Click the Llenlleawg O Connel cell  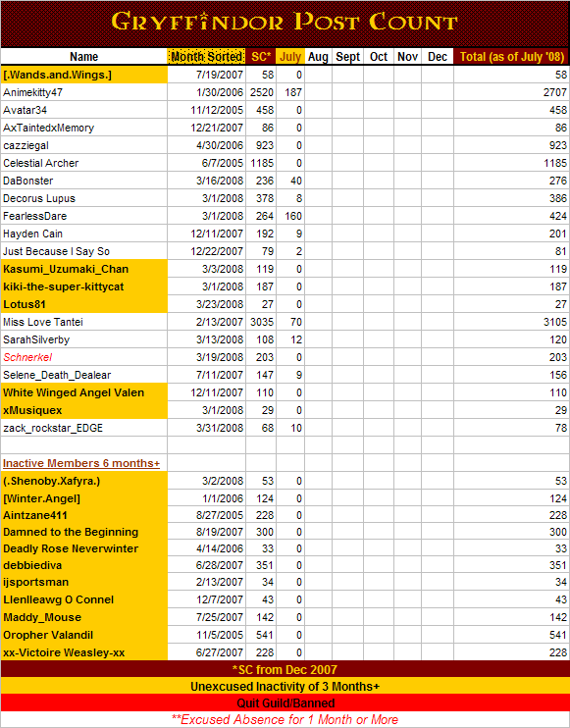[84, 599]
